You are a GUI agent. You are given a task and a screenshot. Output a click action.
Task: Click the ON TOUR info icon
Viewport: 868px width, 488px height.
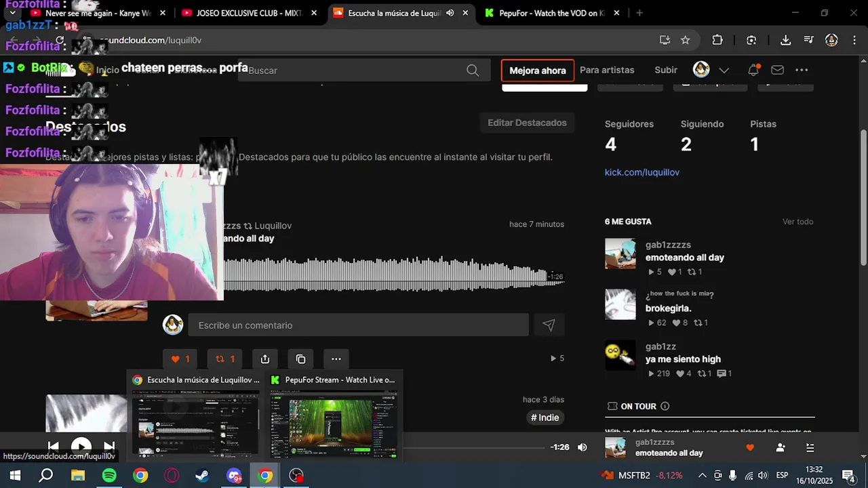(x=665, y=406)
